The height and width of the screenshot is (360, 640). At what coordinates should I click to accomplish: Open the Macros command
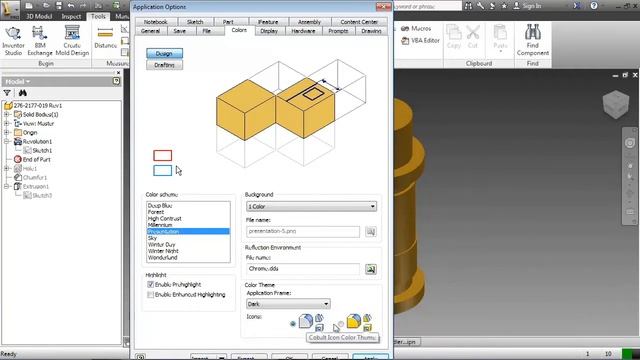coord(416,29)
